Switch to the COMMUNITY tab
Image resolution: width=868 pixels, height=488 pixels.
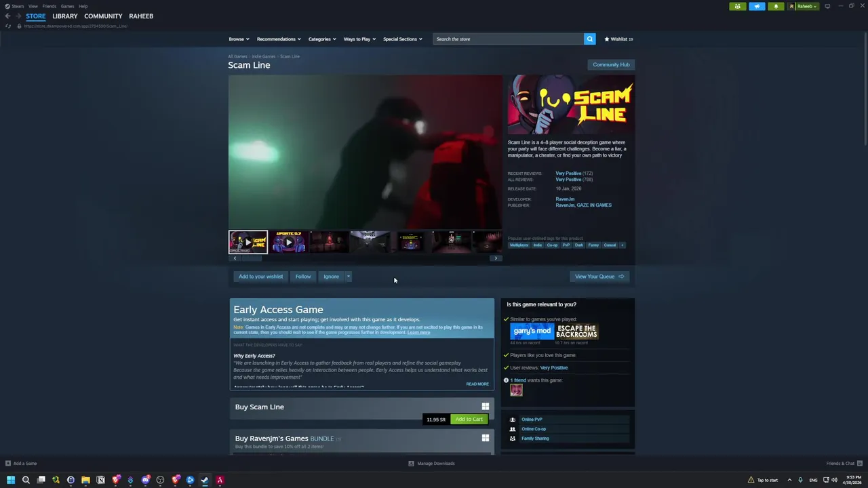[x=103, y=16]
